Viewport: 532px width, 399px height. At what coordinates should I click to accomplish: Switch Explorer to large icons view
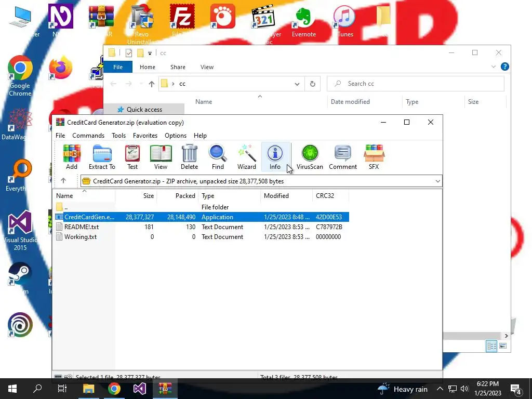tap(503, 345)
